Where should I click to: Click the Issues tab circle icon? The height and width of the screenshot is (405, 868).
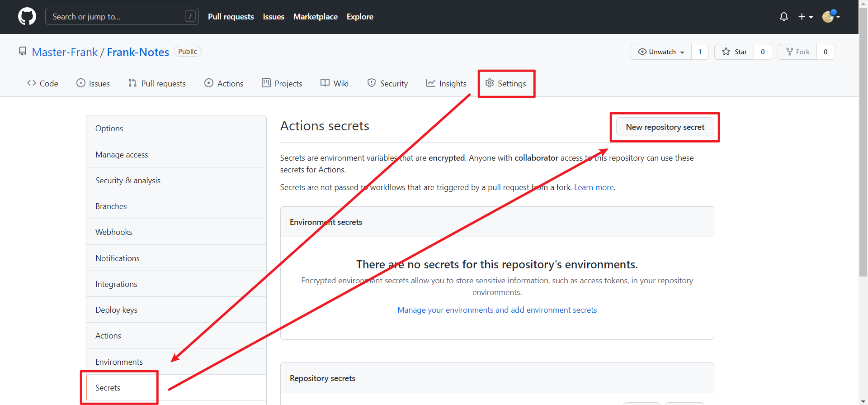tap(81, 83)
